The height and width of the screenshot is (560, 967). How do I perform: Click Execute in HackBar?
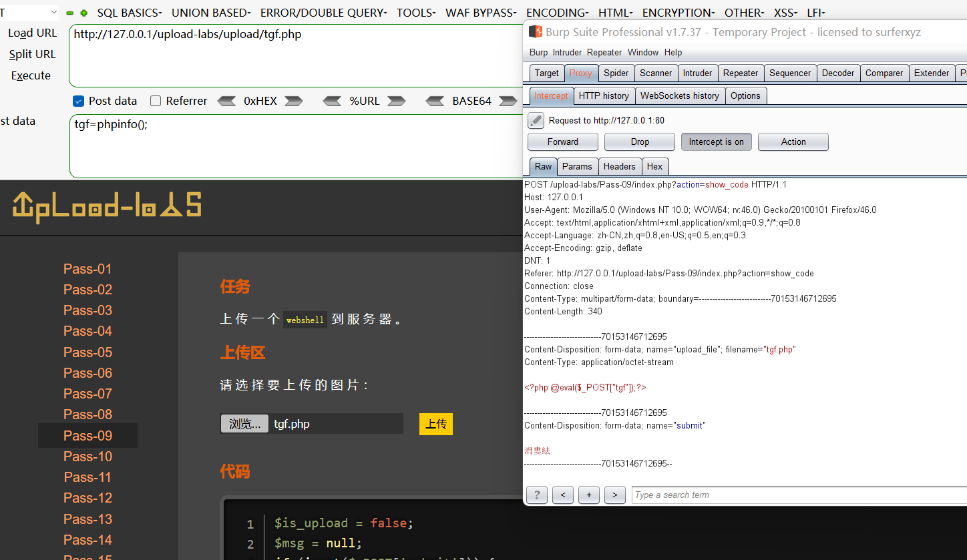(31, 75)
